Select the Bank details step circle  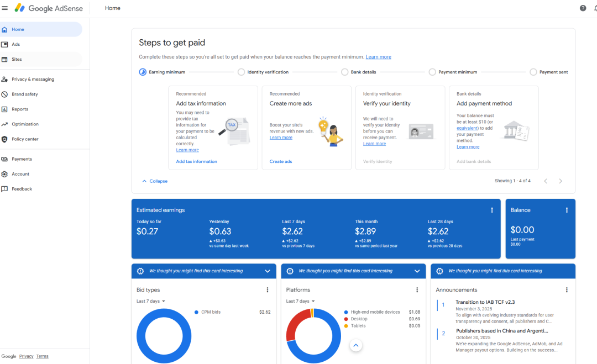click(344, 72)
